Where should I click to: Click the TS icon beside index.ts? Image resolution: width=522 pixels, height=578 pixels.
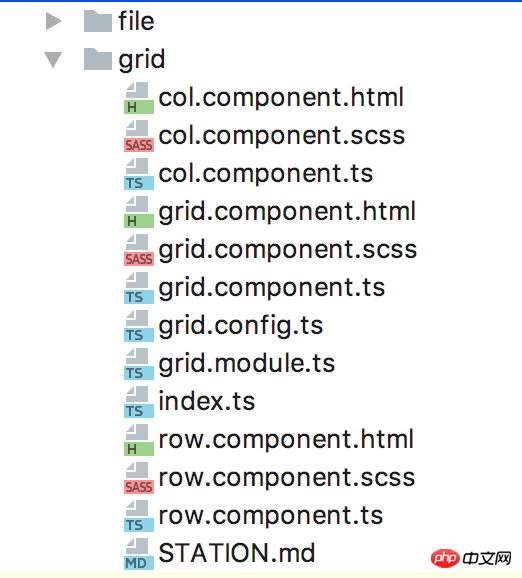pos(139,402)
